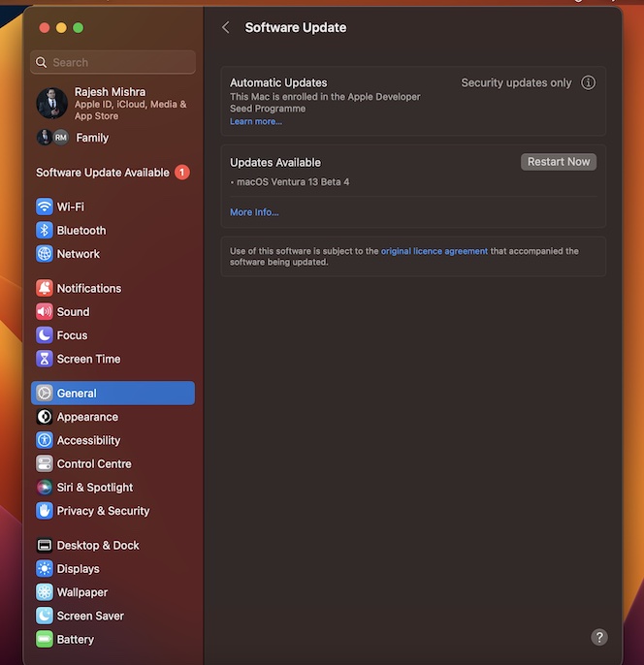Open original licence agreement link

(434, 251)
